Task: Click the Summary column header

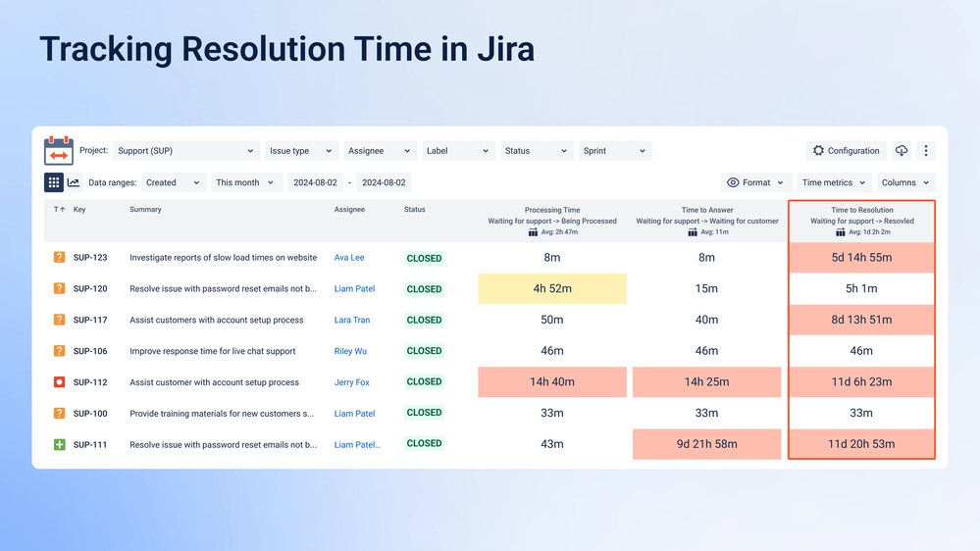Action: pyautogui.click(x=145, y=209)
